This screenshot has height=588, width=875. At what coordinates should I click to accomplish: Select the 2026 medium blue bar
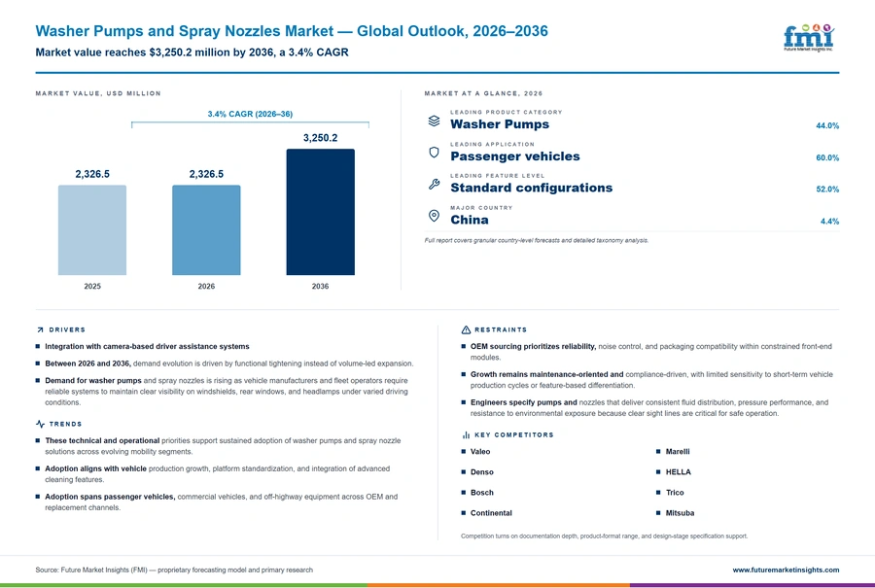[206, 229]
